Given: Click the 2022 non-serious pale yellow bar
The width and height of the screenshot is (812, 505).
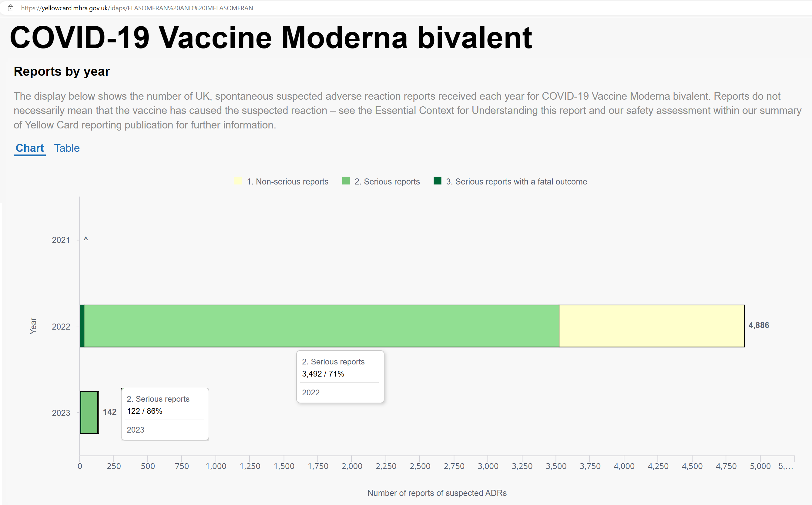Looking at the screenshot, I should pos(652,326).
